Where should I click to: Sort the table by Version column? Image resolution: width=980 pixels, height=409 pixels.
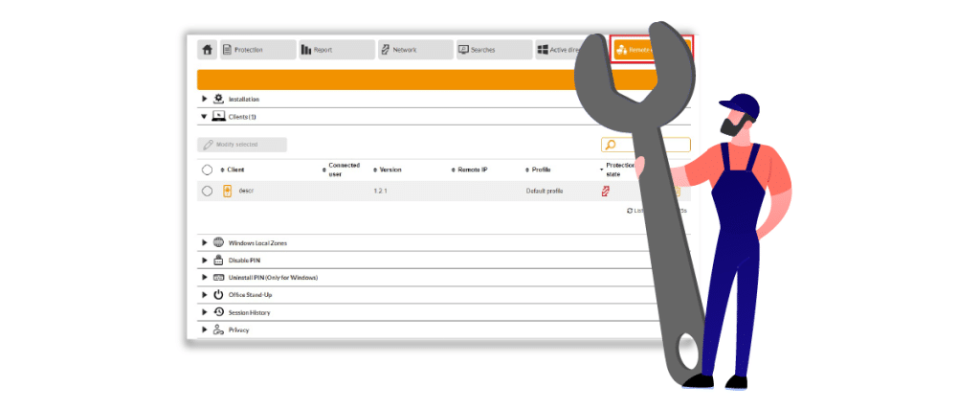click(388, 170)
